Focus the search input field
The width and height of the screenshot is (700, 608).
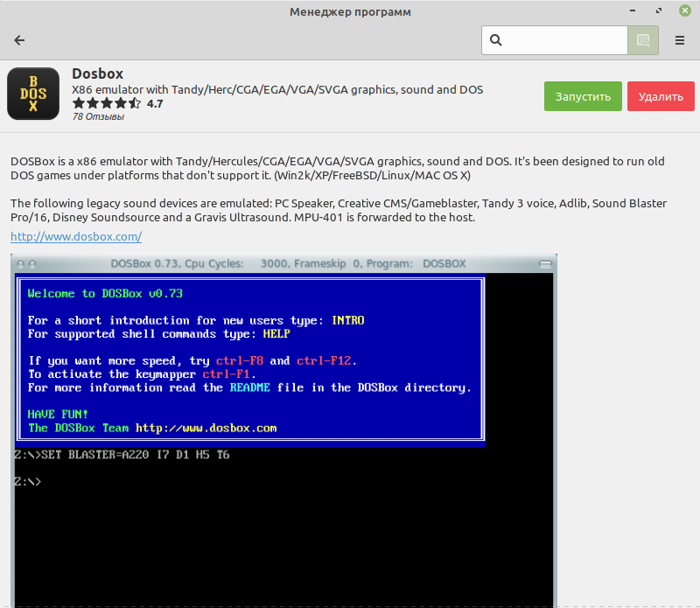(x=555, y=40)
